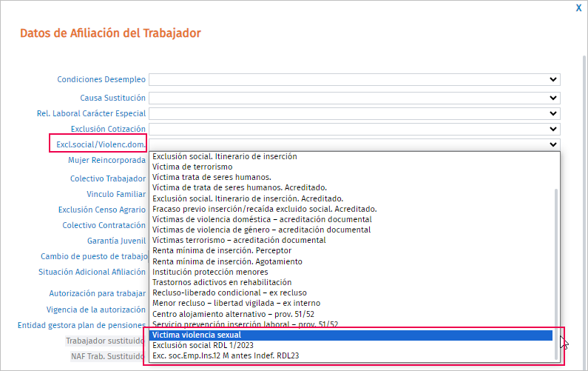Select Trastornos adictivos en rehabilitación option
This screenshot has width=588, height=371.
click(222, 282)
